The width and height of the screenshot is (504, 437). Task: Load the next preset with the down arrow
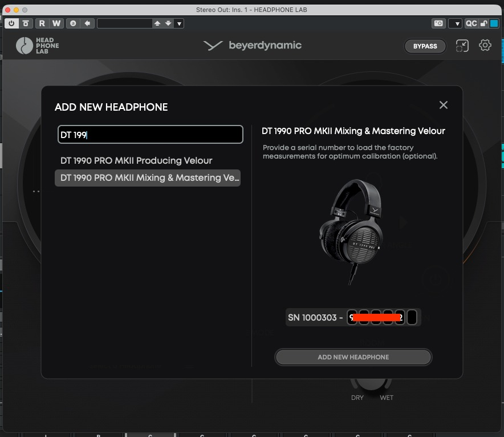coord(168,23)
